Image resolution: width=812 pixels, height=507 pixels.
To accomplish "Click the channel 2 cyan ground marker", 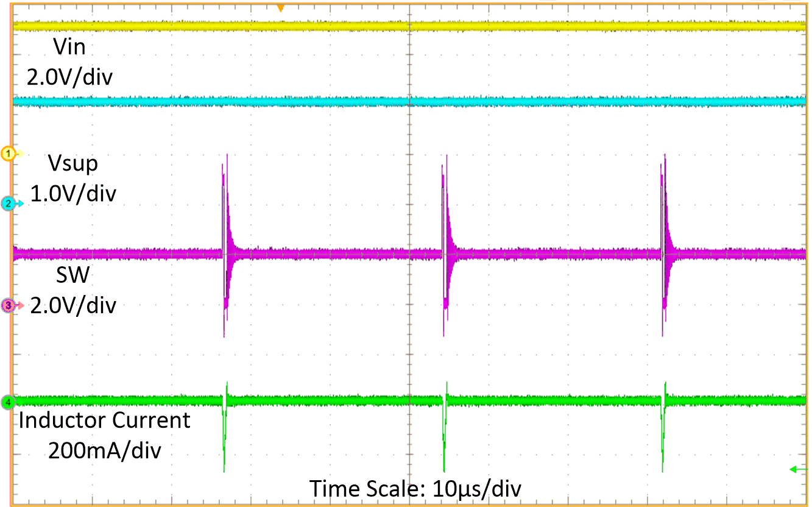I will 9,204.
